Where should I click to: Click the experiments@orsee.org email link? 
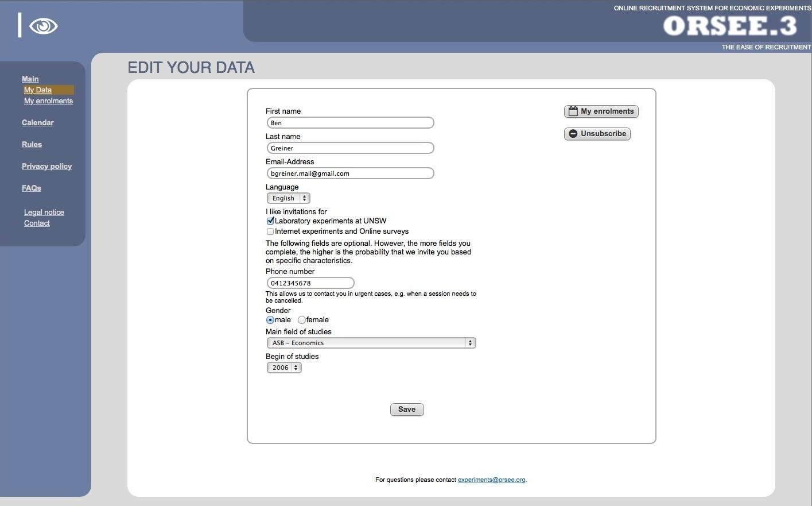coord(491,480)
